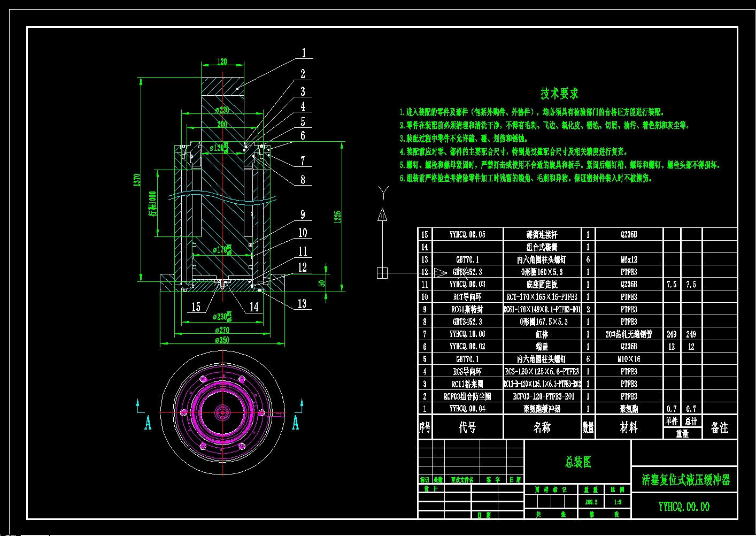This screenshot has height=536, width=756.
Task: Click the 50 base thickness dimension
Action: pyautogui.click(x=322, y=284)
